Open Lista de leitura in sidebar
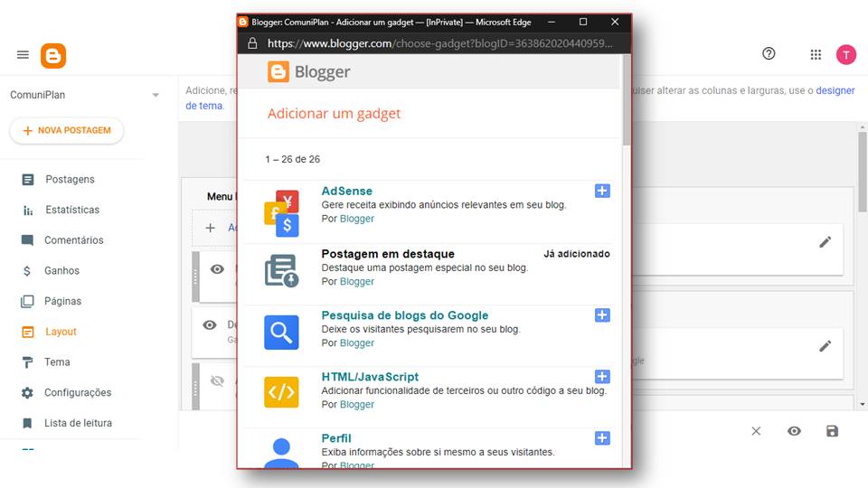The height and width of the screenshot is (488, 868). 78,423
